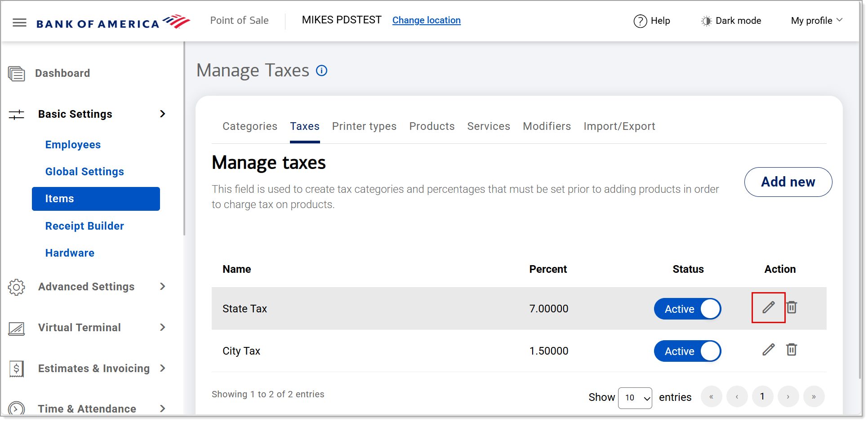Edit State Tax with pencil icon
Image resolution: width=868 pixels, height=422 pixels.
point(769,307)
